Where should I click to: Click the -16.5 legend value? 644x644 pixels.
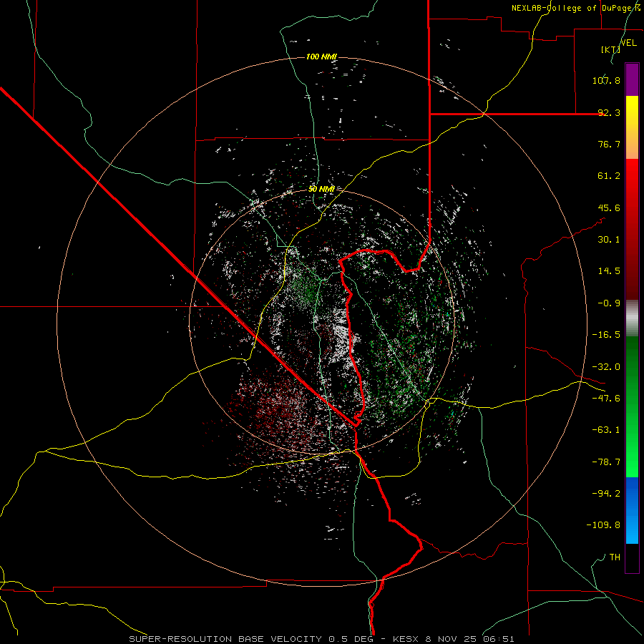606,335
